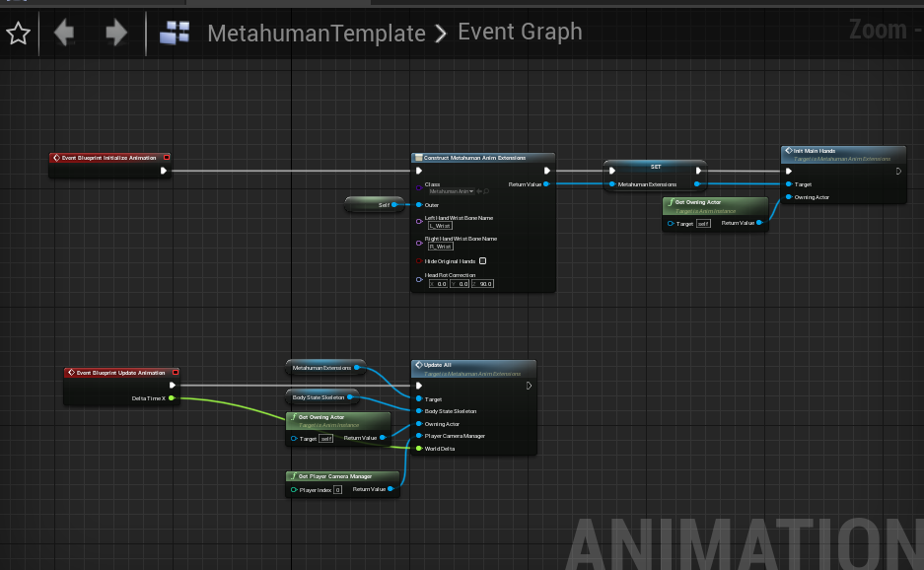The width and height of the screenshot is (924, 570).
Task: Click exec output pin of Update All
Action: (x=529, y=387)
